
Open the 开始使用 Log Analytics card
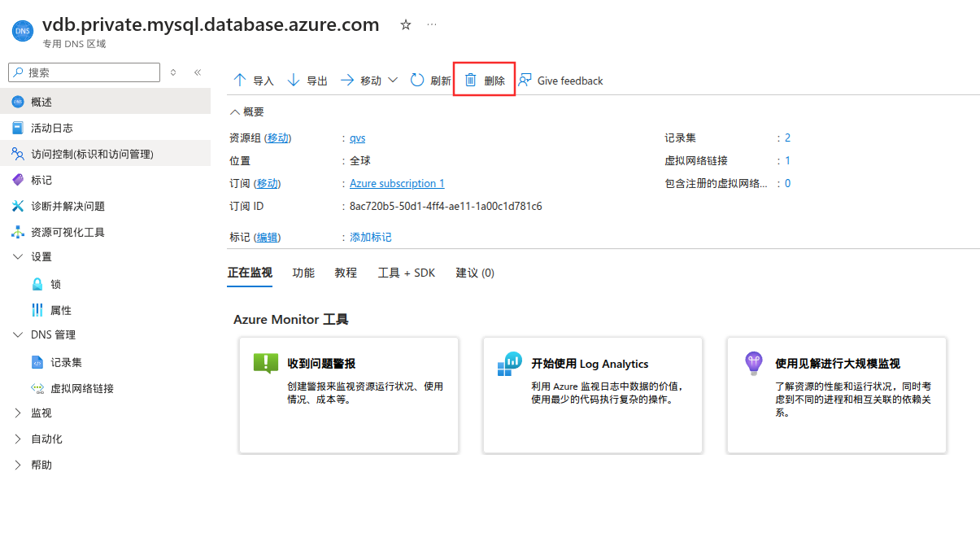[593, 395]
